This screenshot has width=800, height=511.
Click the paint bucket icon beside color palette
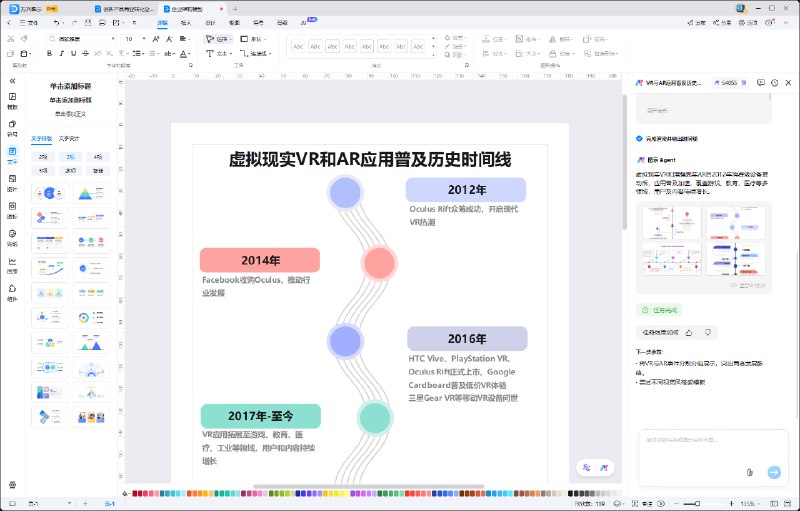point(126,493)
